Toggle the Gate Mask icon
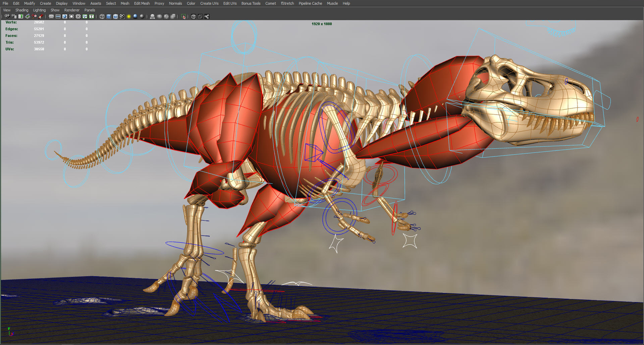Viewport: 644px width, 345px height. click(x=71, y=17)
